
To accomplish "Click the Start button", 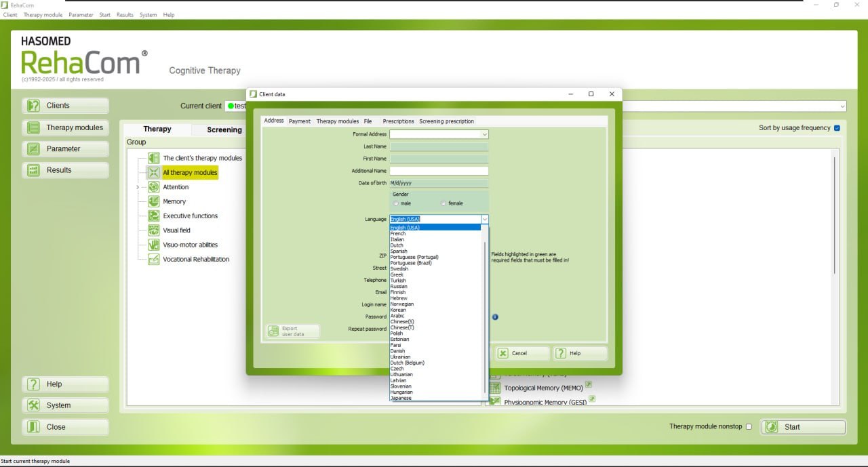I will (804, 427).
